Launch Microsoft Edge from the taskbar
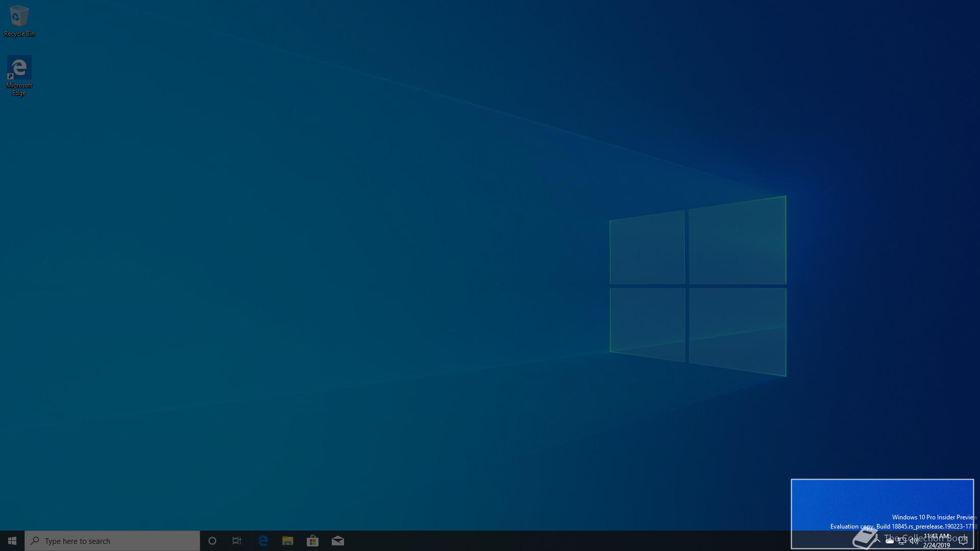Viewport: 980px width, 551px height. click(263, 541)
